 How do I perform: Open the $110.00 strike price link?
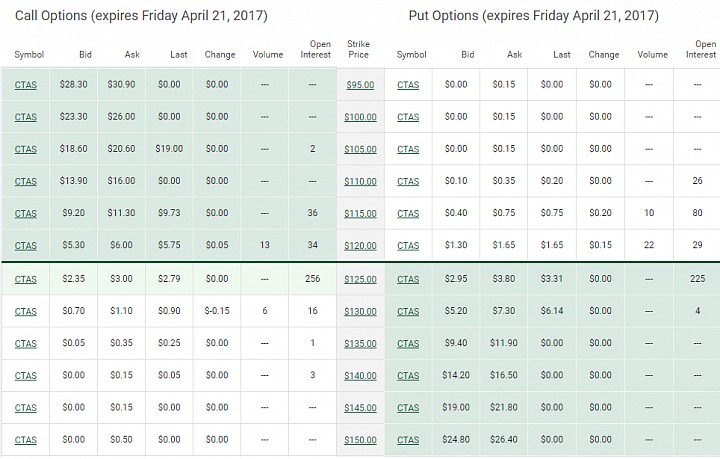click(x=360, y=181)
